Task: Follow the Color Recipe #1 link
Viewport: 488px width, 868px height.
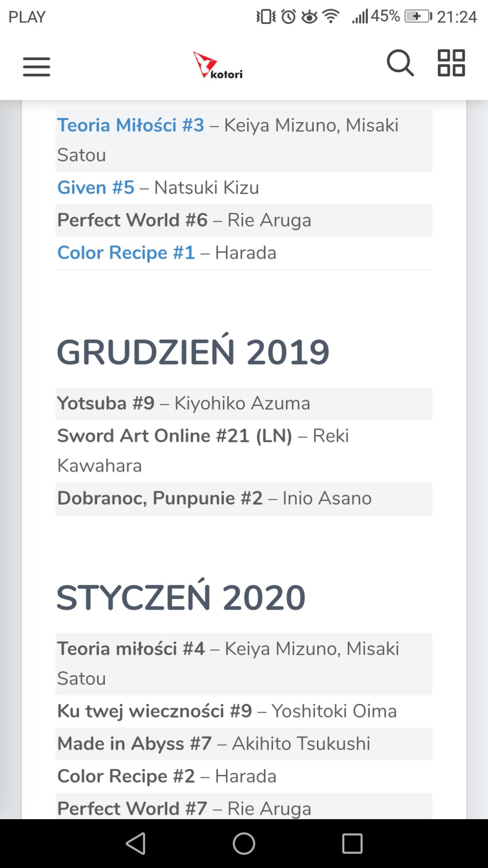Action: (126, 252)
